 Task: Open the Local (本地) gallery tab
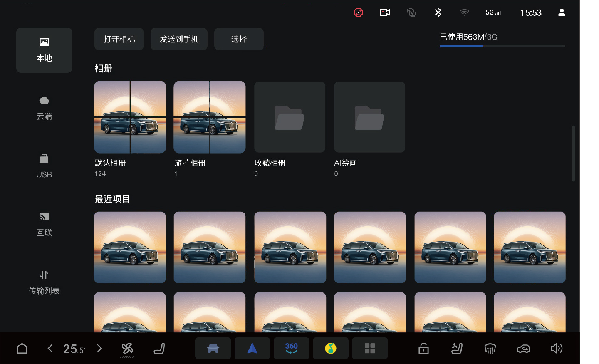[x=44, y=50]
